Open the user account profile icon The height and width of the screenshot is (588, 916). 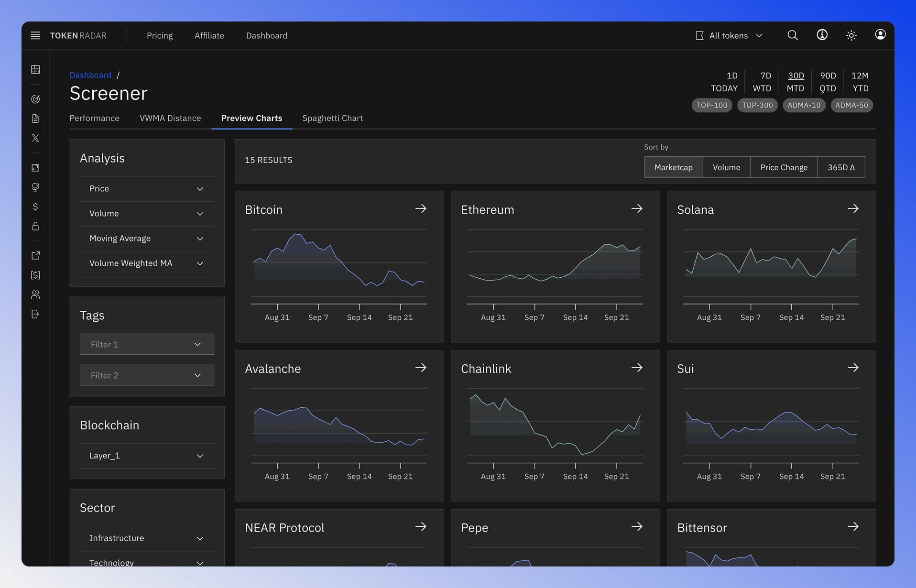pos(880,34)
